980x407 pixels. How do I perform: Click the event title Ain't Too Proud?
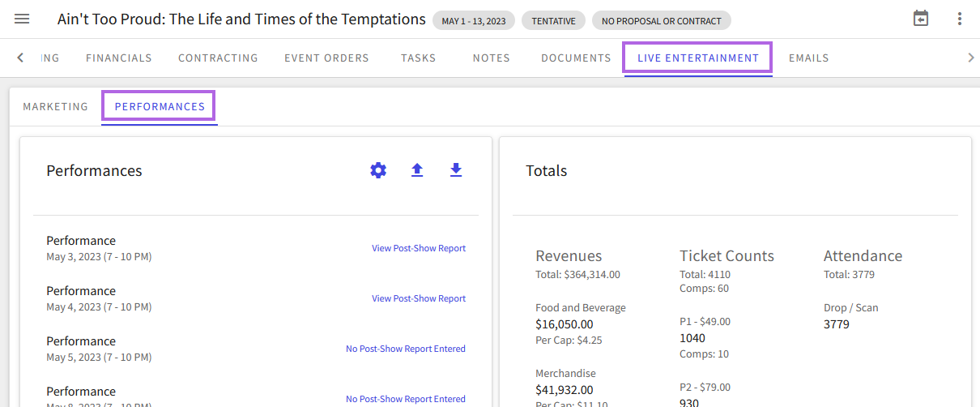tap(241, 19)
